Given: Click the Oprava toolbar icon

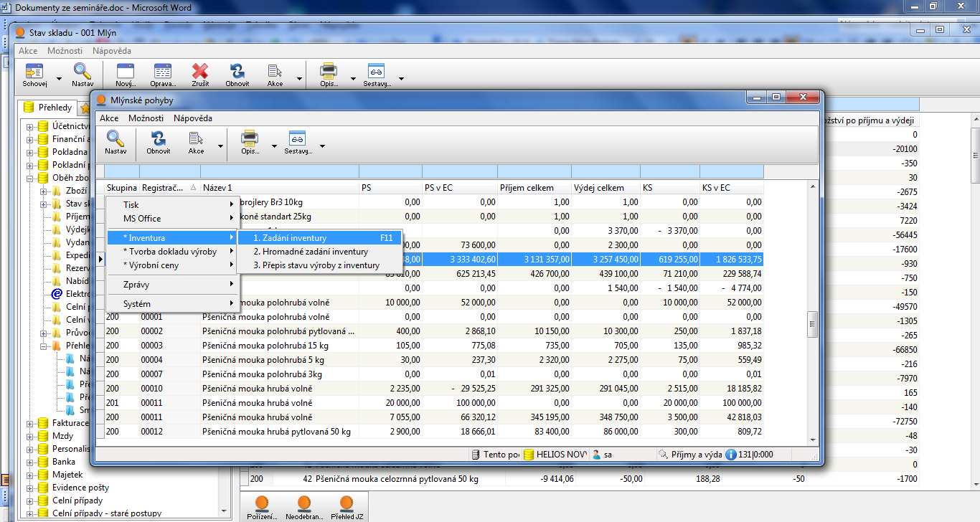Looking at the screenshot, I should [x=163, y=71].
